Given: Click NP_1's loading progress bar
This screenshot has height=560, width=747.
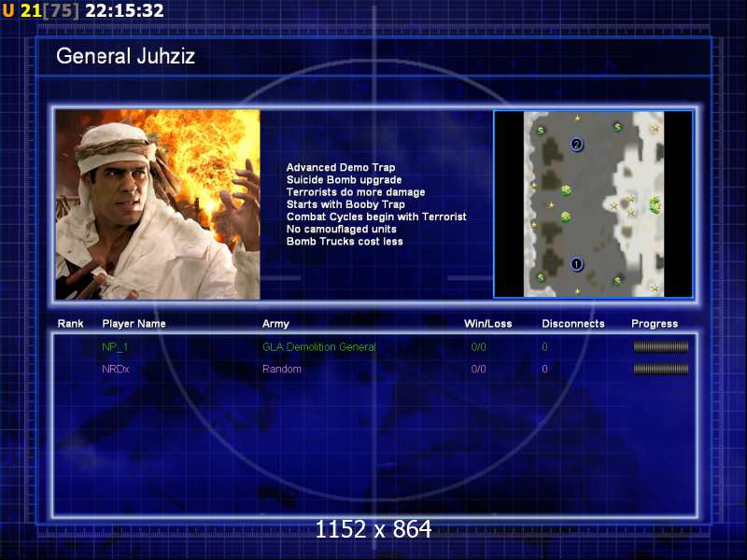Looking at the screenshot, I should 661,347.
